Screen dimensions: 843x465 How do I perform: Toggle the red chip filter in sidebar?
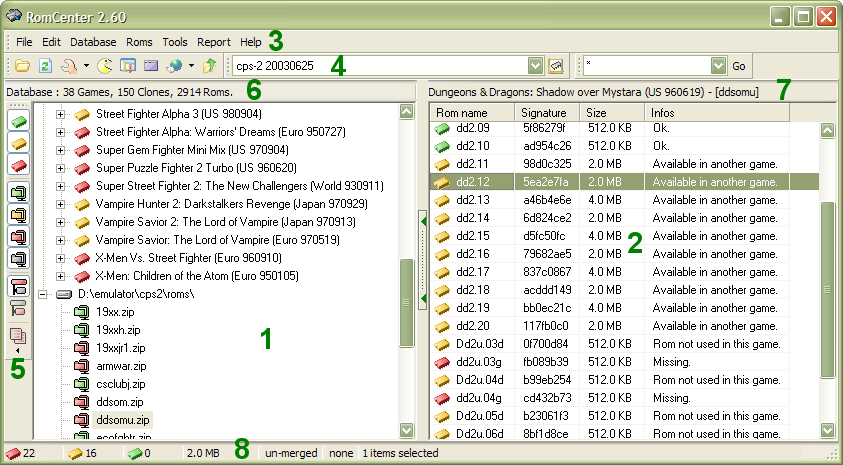19,165
